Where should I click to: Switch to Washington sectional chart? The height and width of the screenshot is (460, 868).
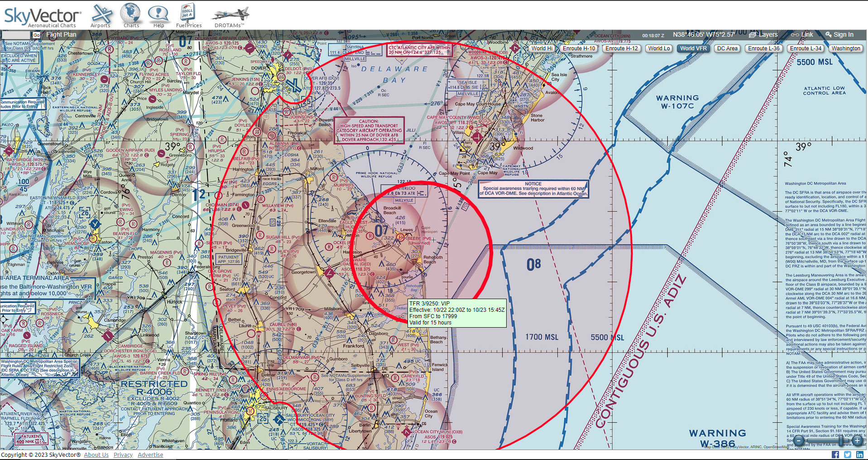846,48
